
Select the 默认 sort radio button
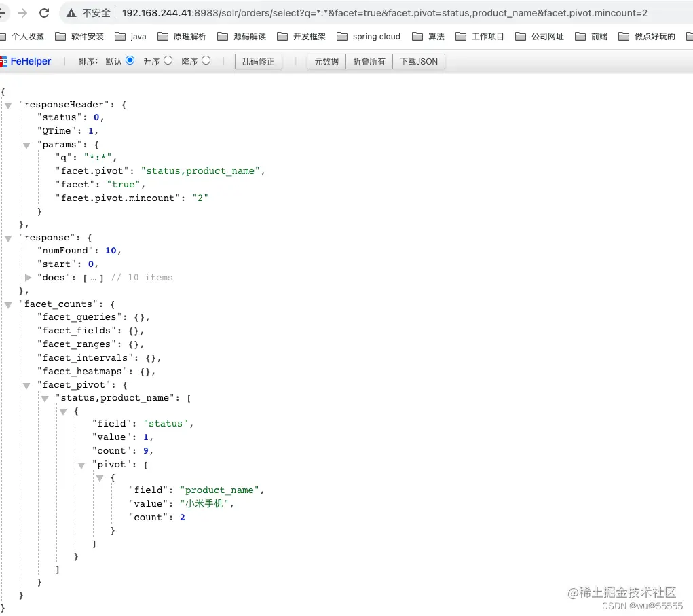(130, 60)
